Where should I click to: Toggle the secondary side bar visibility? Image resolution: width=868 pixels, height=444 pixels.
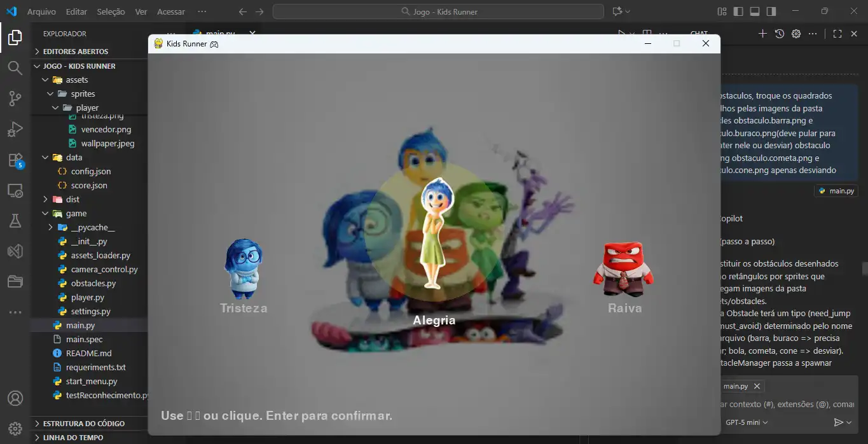tap(771, 11)
